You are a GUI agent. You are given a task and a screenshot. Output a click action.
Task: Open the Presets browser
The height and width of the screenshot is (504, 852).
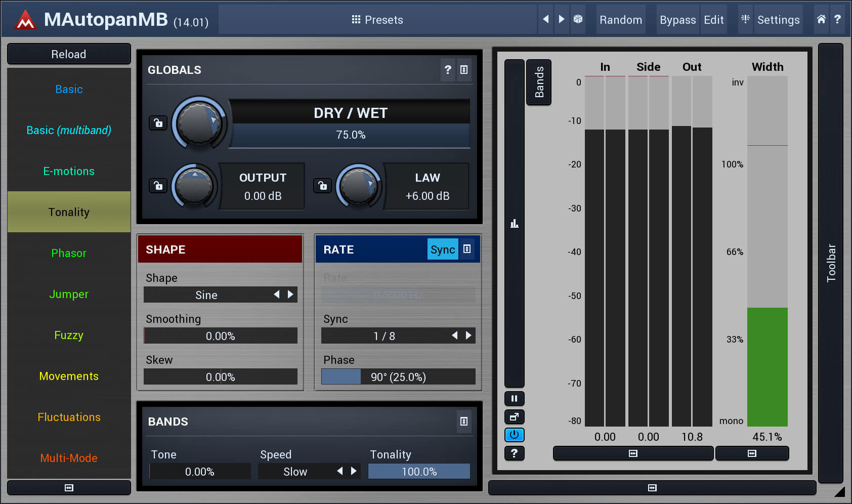tap(377, 20)
